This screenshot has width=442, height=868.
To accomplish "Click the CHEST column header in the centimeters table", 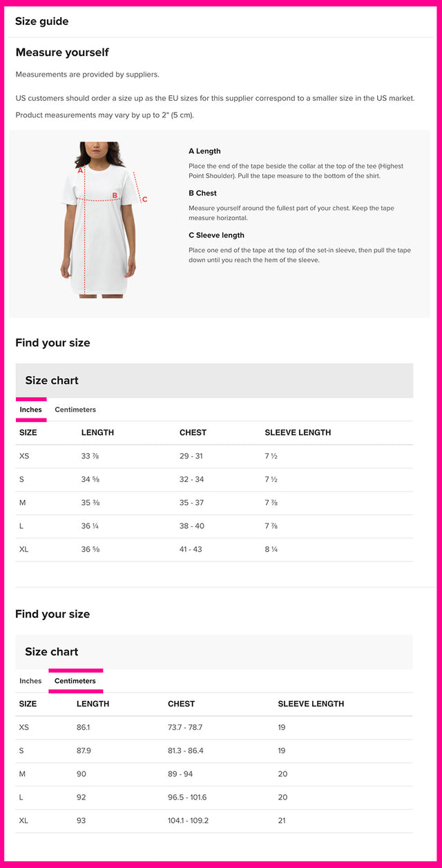I will pos(181,704).
